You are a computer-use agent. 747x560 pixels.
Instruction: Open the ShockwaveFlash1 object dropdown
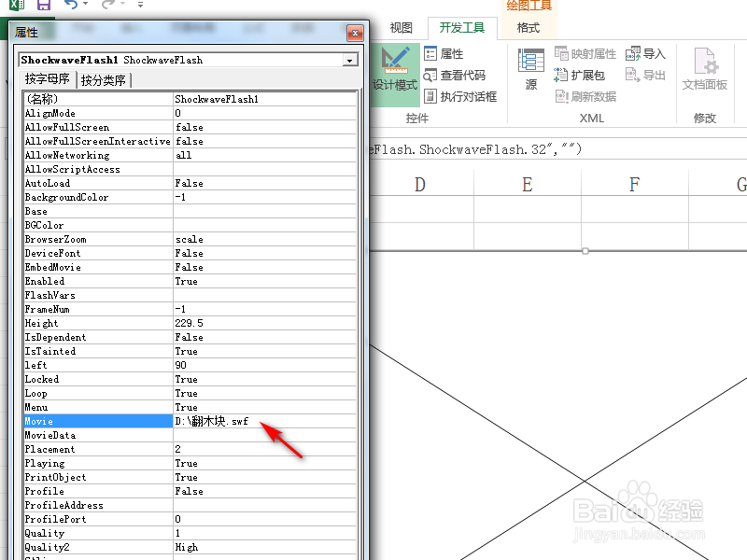tap(351, 60)
